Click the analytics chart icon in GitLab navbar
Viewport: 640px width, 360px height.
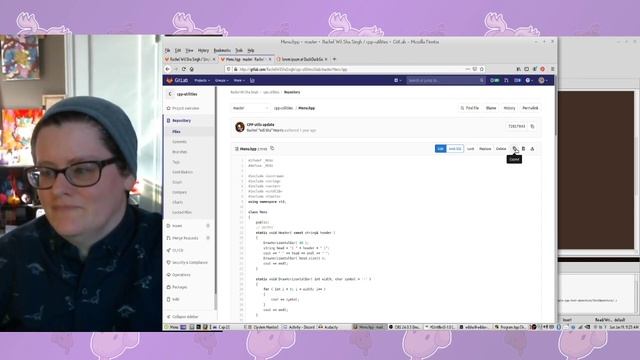tap(252, 80)
